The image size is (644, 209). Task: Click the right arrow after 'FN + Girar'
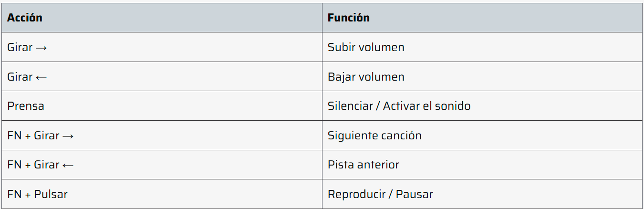point(68,136)
